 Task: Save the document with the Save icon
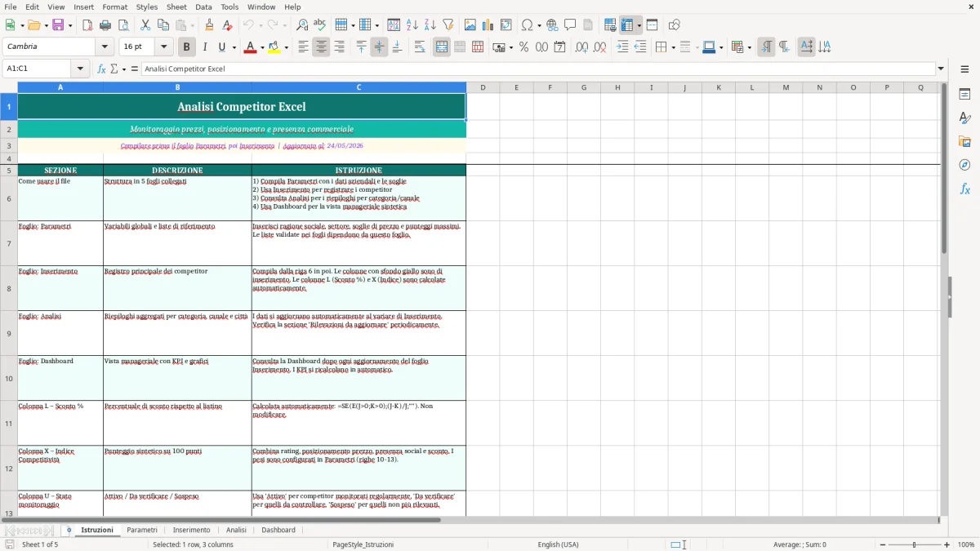[x=57, y=25]
